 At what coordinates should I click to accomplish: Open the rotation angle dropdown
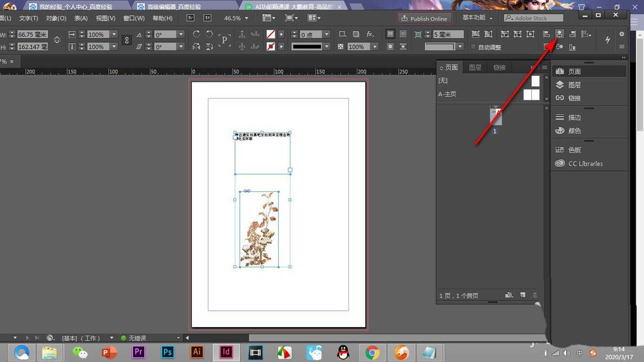pyautogui.click(x=181, y=34)
